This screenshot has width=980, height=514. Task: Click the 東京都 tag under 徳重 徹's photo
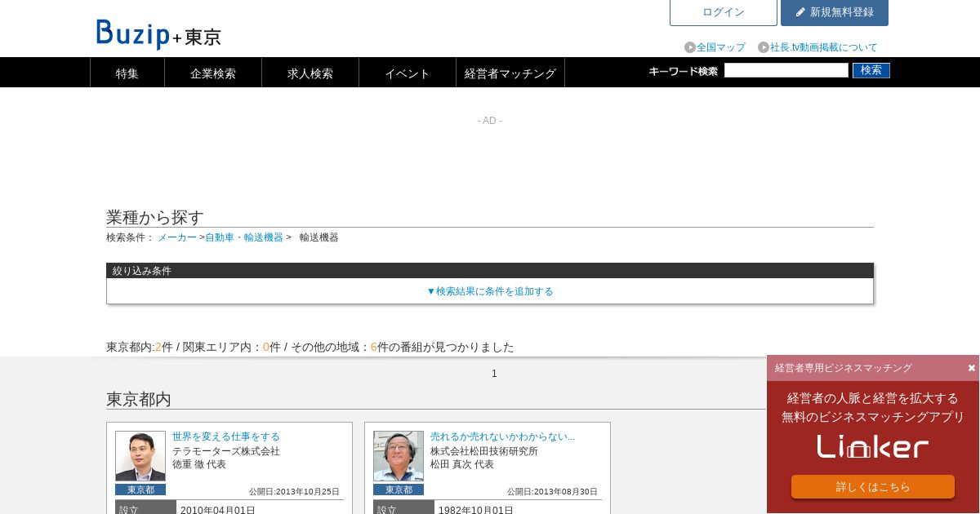tap(140, 490)
